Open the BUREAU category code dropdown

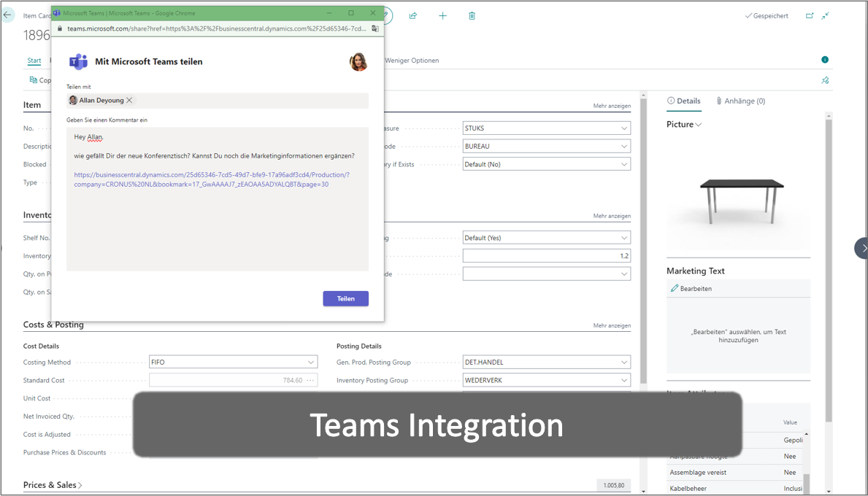tap(624, 146)
